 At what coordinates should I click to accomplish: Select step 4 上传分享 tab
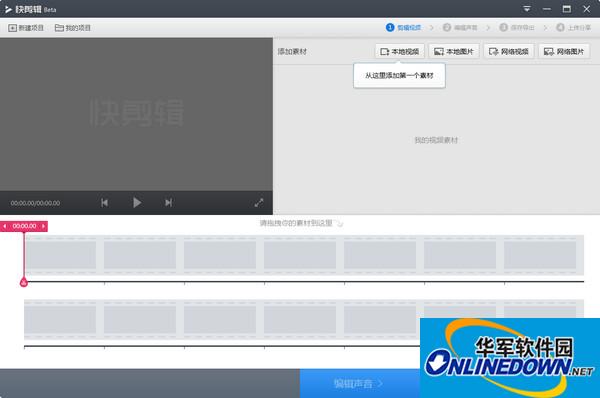[x=573, y=28]
